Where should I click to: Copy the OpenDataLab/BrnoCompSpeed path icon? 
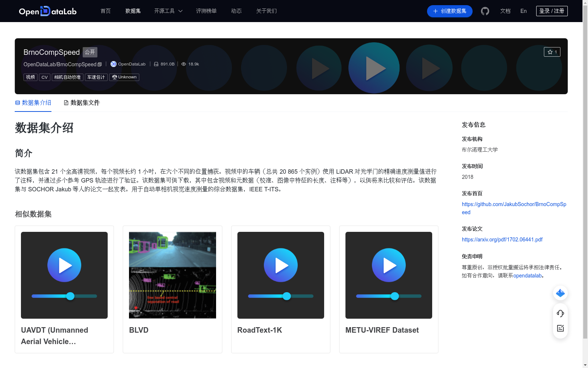tap(100, 64)
